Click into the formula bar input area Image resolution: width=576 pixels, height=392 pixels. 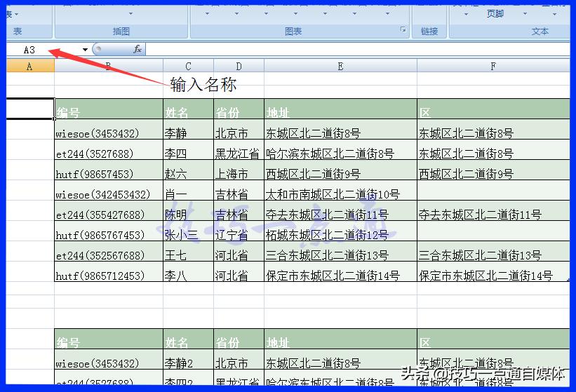point(358,49)
